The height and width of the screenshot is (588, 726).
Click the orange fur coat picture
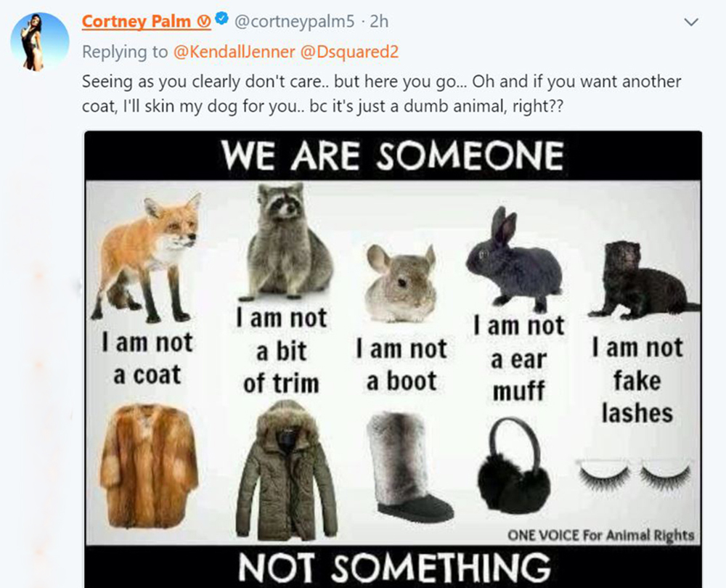point(149,466)
